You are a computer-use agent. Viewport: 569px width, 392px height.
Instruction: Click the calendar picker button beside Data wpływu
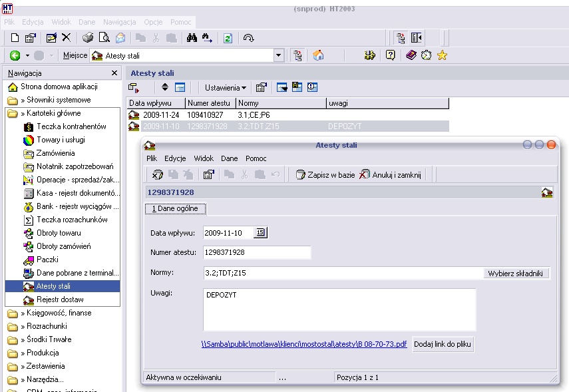tap(261, 232)
